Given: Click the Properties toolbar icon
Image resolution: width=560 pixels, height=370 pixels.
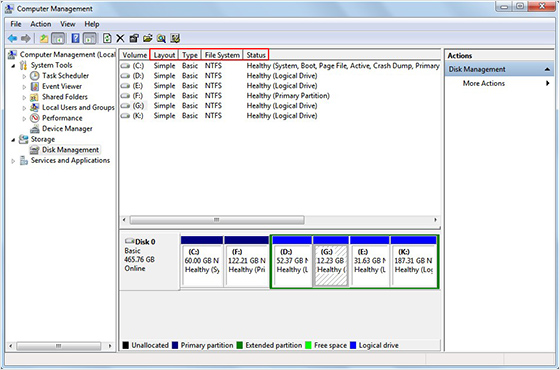Looking at the screenshot, I should [x=134, y=38].
